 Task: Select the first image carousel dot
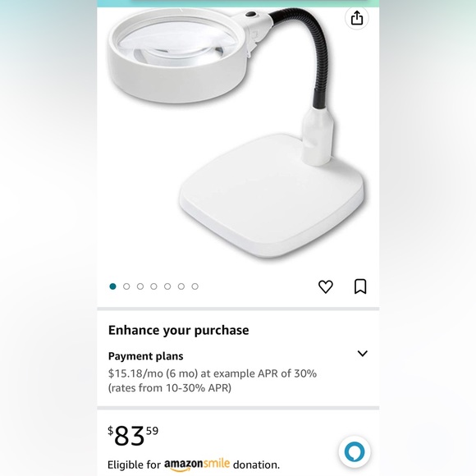(x=112, y=286)
